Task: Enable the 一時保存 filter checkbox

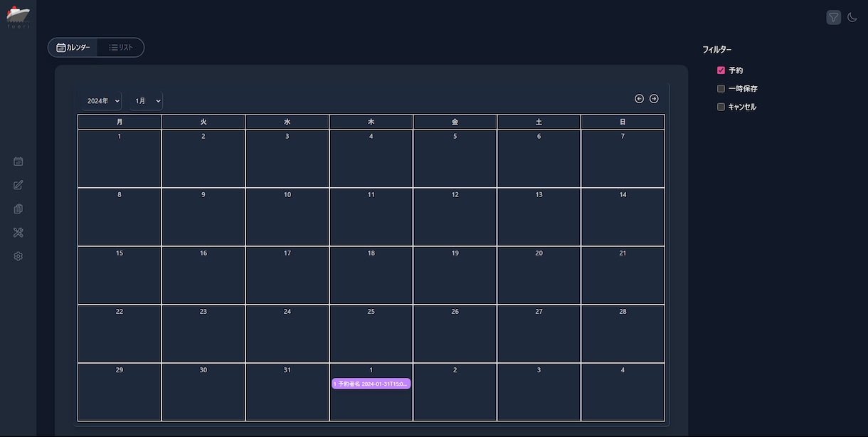Action: click(x=721, y=89)
